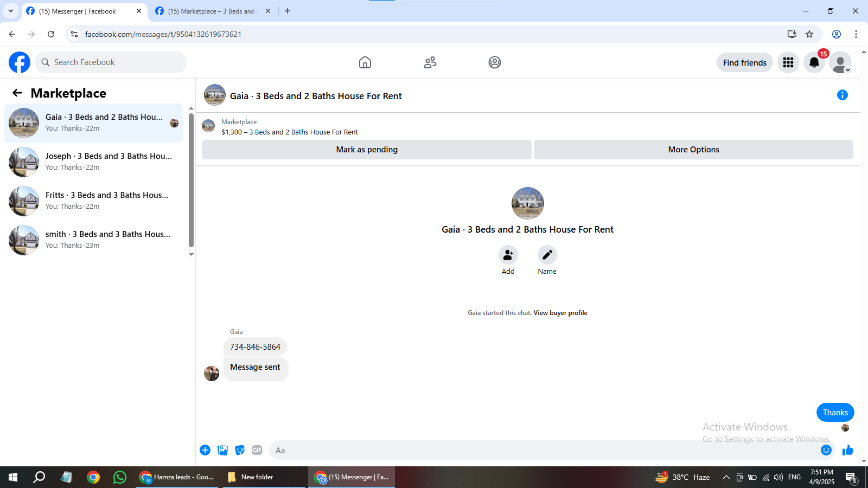This screenshot has height=488, width=868.
Task: Open the Facebook menu grid icon
Action: click(x=788, y=63)
